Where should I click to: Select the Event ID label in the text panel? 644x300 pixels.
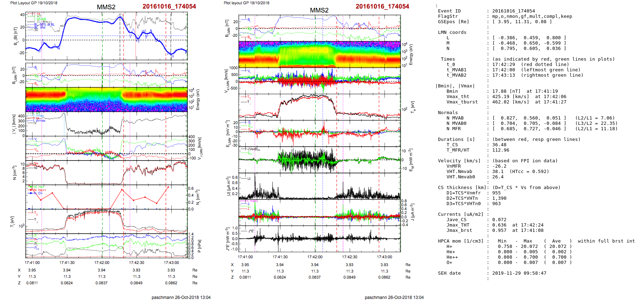click(x=449, y=11)
